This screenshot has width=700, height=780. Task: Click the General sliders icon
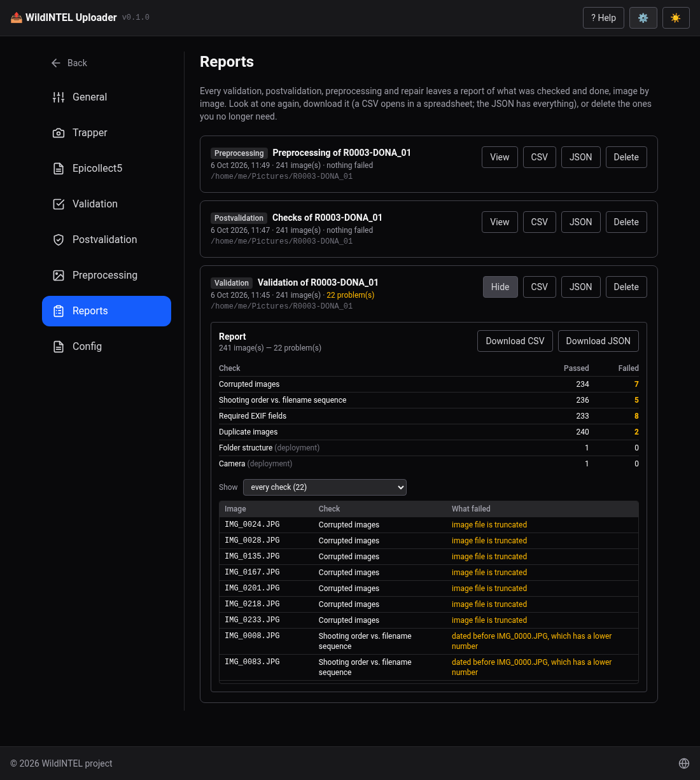(x=59, y=97)
